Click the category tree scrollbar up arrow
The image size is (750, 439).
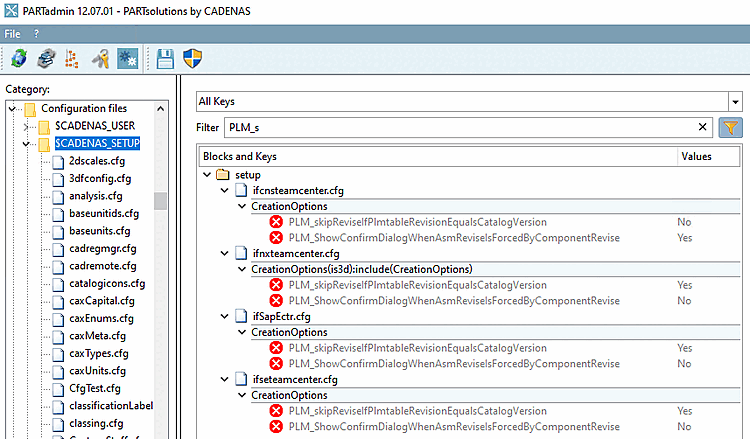click(161, 109)
